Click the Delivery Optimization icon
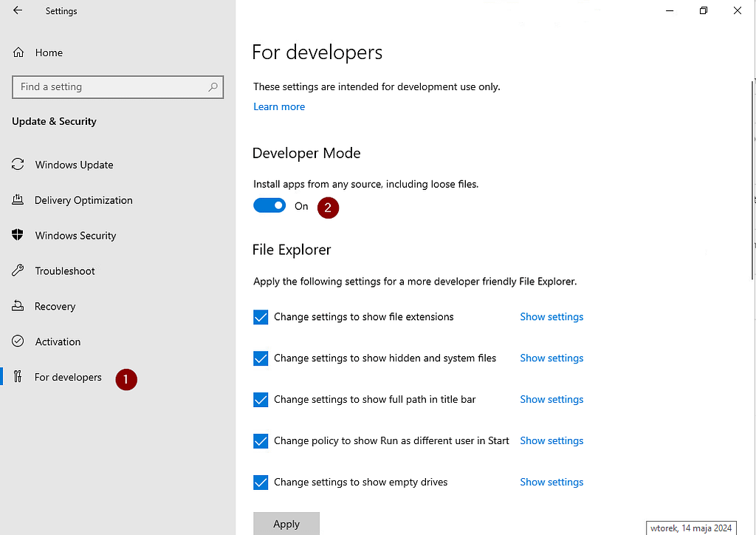 [x=18, y=200]
